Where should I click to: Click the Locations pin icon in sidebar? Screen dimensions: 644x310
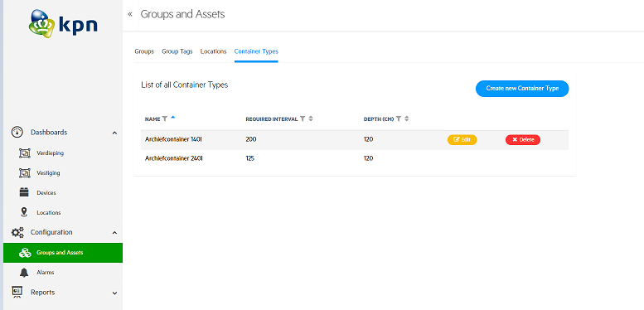coord(24,212)
